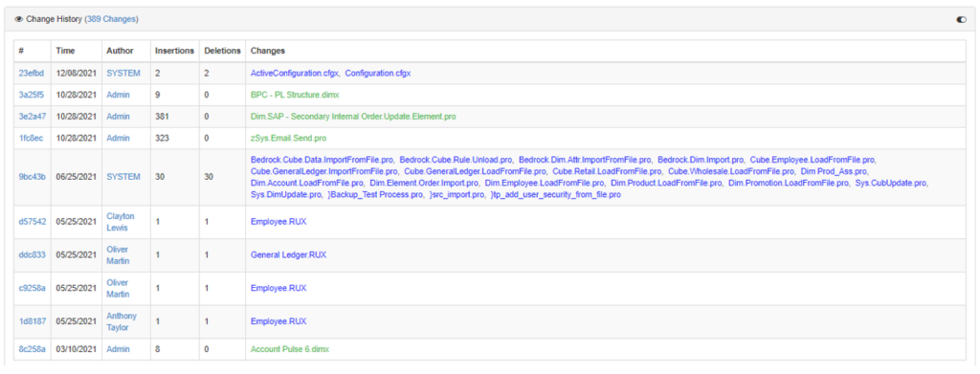Open commit 8c258a

click(x=32, y=349)
